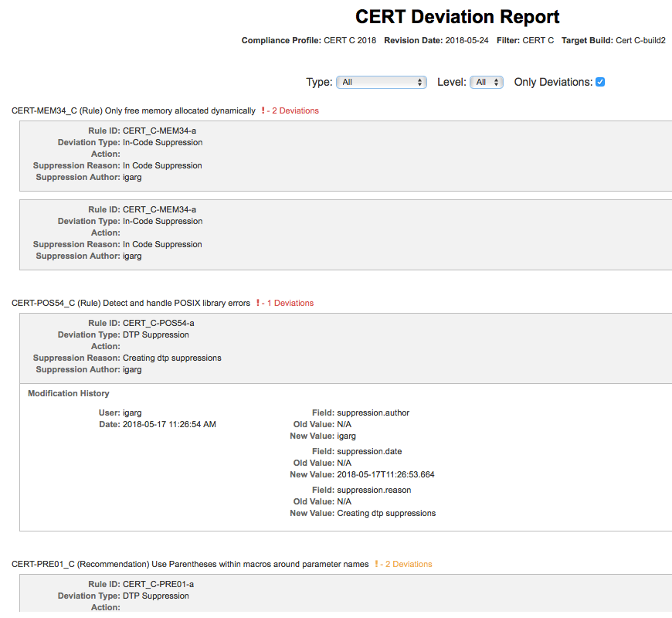Screen dimensions: 672x618
Task: Click the CERT Deviation Report title
Action: [x=457, y=17]
